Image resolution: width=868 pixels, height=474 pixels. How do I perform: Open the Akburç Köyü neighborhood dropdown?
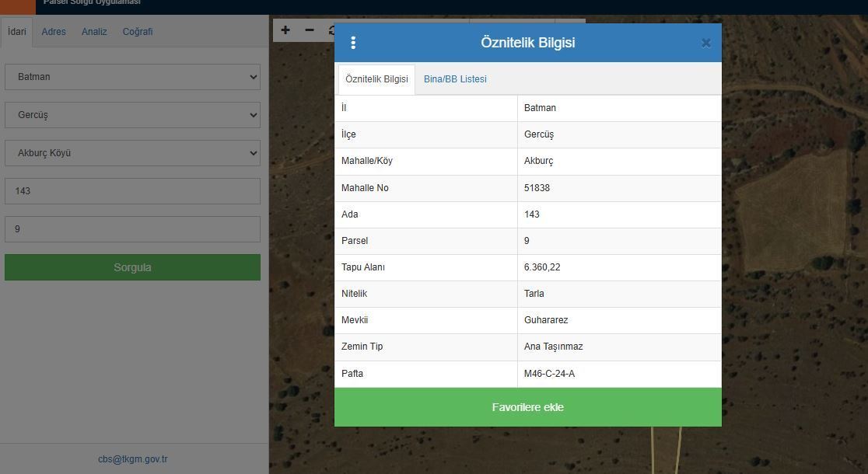pos(132,153)
